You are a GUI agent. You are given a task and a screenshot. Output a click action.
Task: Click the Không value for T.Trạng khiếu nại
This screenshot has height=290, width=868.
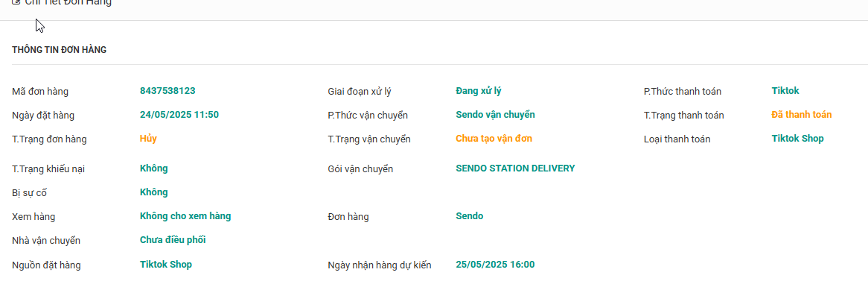(154, 168)
